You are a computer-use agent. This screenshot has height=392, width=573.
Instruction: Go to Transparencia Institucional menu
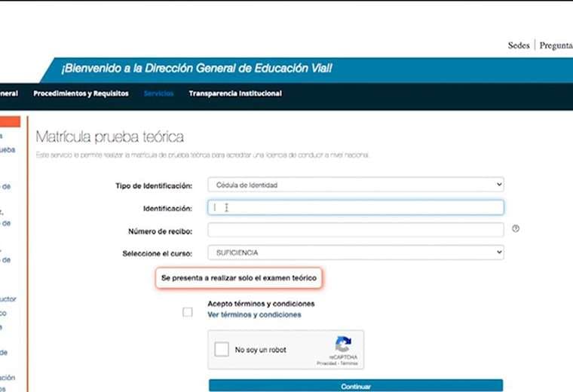[235, 93]
